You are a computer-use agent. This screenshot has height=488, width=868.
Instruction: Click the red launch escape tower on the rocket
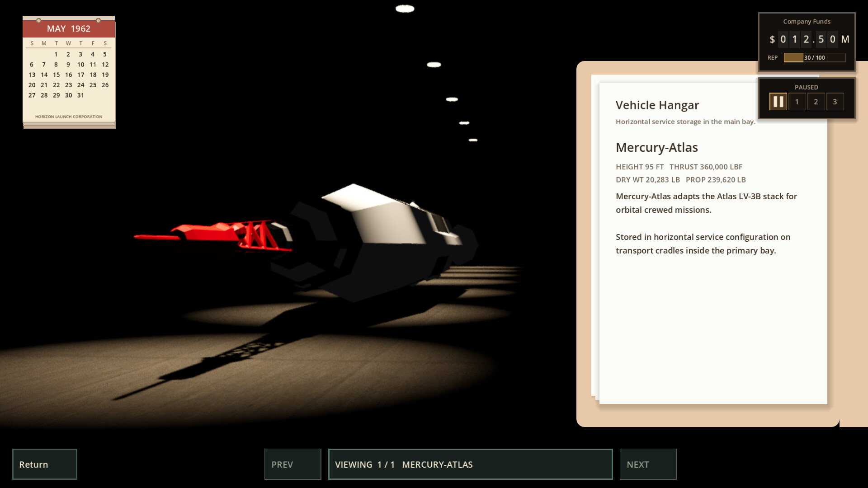click(212, 235)
